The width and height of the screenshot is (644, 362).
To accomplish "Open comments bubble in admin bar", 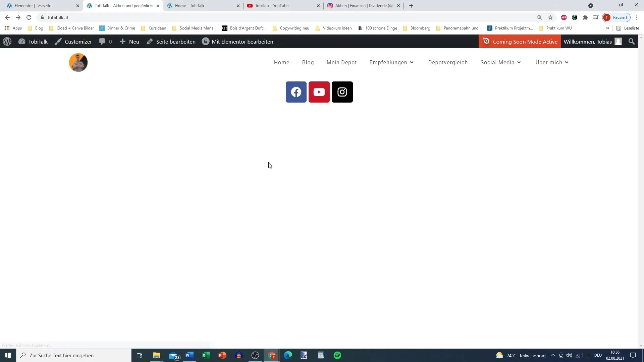I will 105,42.
